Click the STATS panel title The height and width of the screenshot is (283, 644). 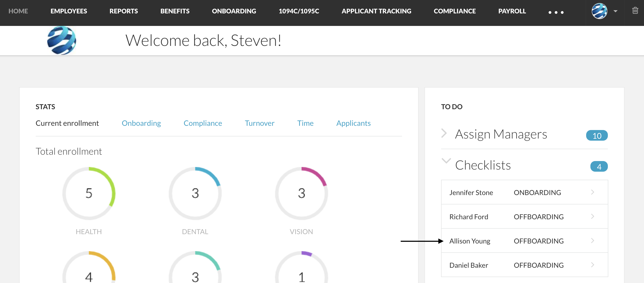[x=45, y=107]
